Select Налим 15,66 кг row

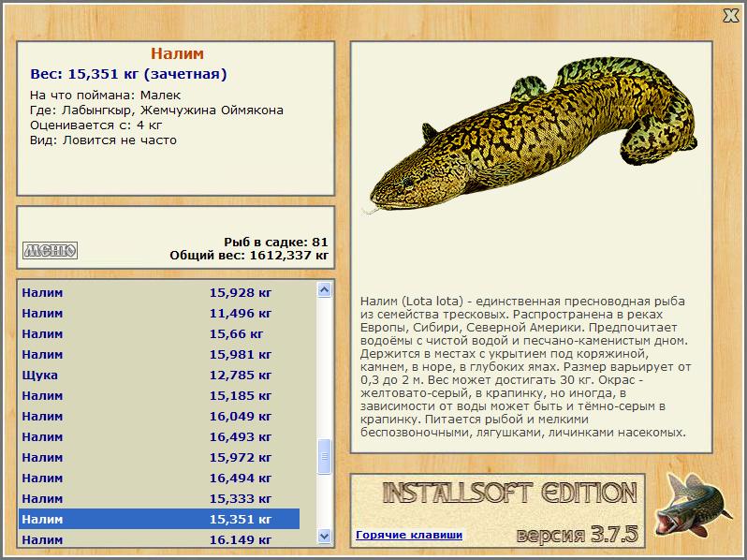pos(159,333)
